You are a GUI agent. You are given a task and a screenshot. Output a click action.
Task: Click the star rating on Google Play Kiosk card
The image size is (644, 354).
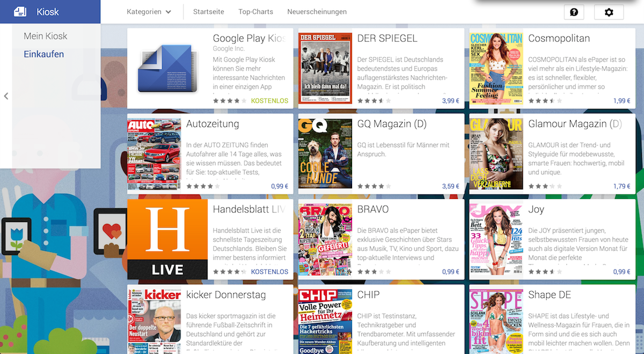point(230,101)
